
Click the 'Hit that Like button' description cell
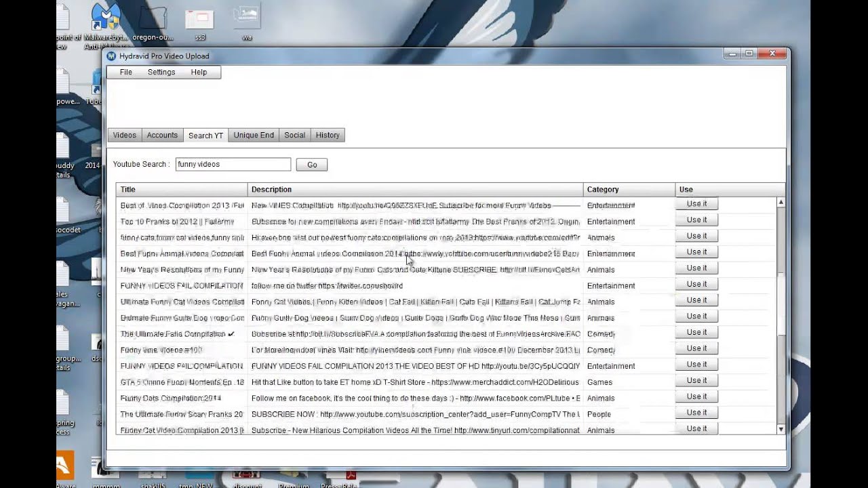click(x=415, y=382)
